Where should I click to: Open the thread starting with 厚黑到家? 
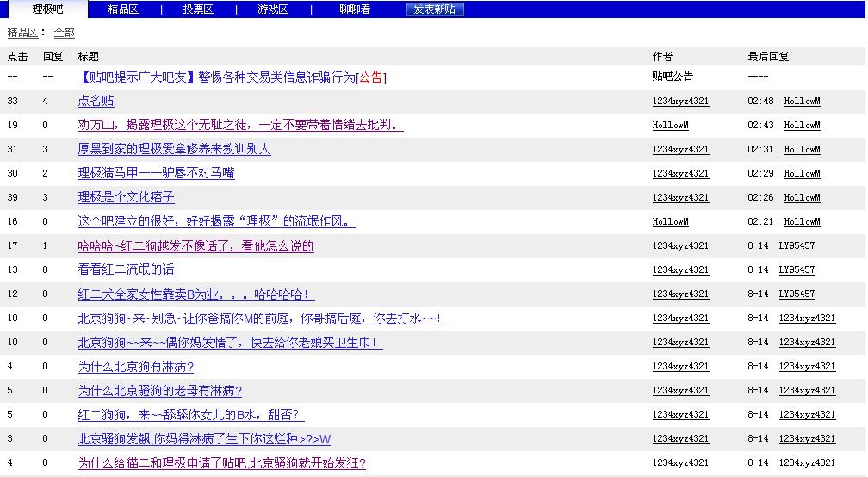tap(174, 149)
